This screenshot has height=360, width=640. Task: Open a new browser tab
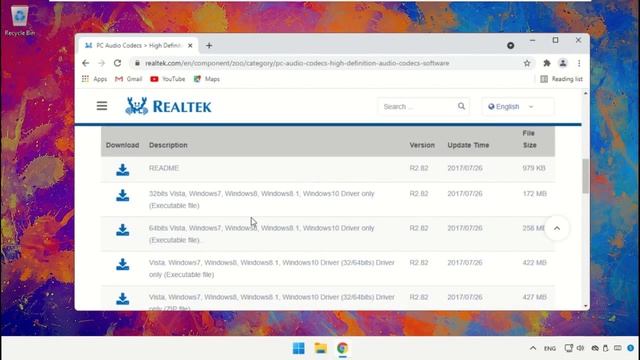point(209,46)
